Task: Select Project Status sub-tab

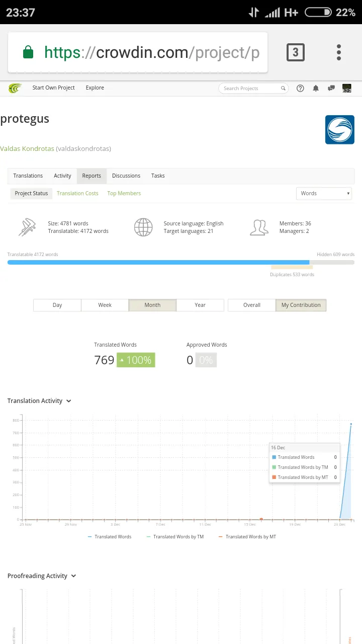Action: (31, 193)
